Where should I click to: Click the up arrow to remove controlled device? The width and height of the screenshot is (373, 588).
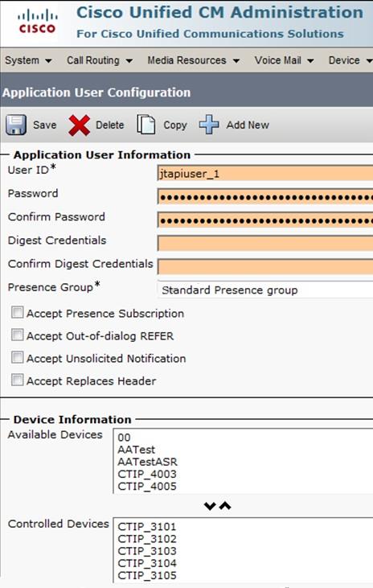(x=225, y=506)
